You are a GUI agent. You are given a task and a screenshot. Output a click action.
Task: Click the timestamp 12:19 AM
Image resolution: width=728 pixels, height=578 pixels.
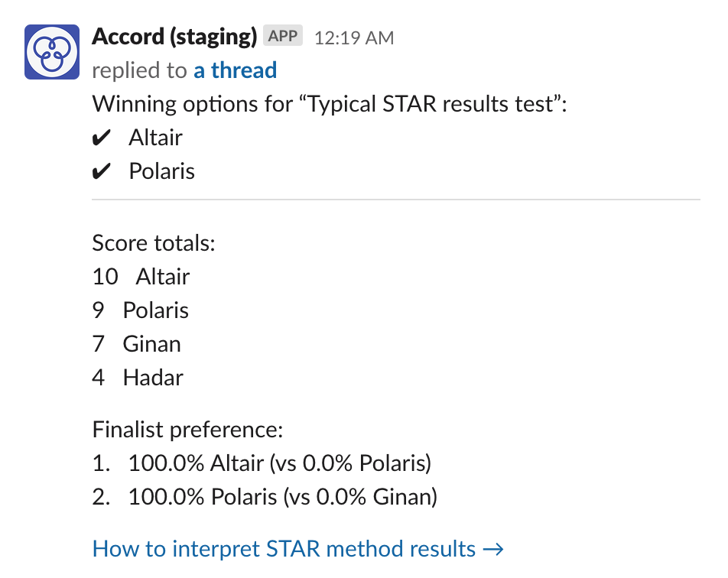(x=353, y=36)
